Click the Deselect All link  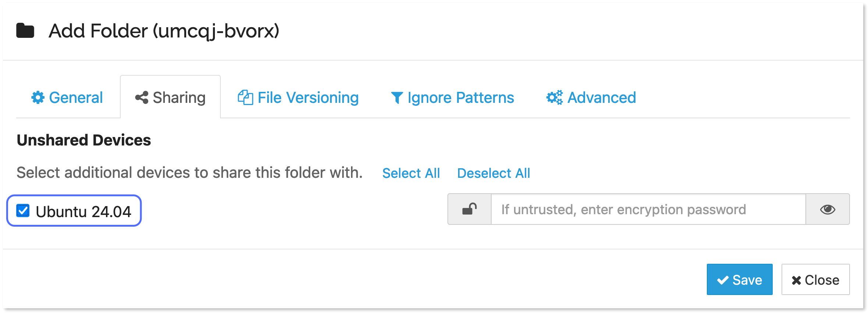pyautogui.click(x=494, y=173)
